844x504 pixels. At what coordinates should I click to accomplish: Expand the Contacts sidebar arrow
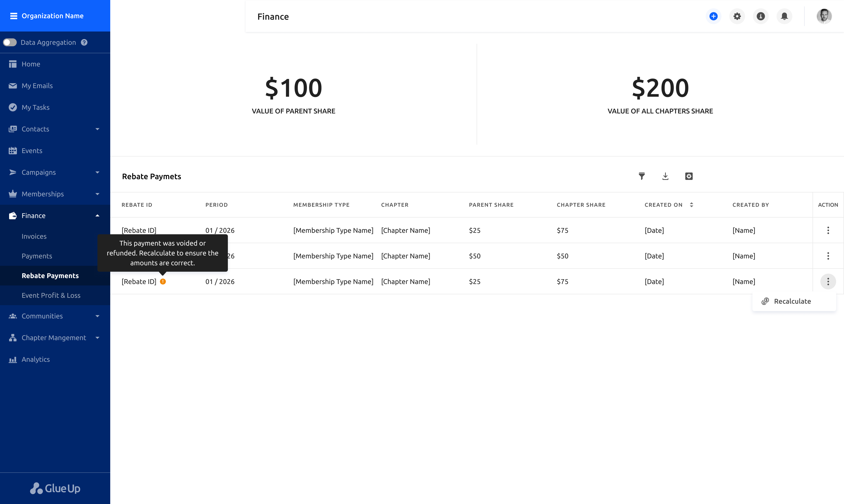point(97,129)
